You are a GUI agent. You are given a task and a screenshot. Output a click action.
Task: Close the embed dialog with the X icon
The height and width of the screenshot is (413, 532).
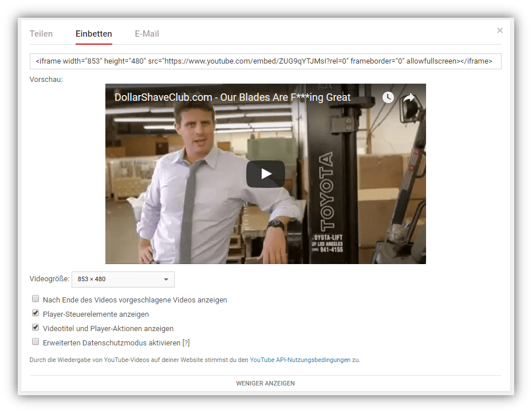499,30
